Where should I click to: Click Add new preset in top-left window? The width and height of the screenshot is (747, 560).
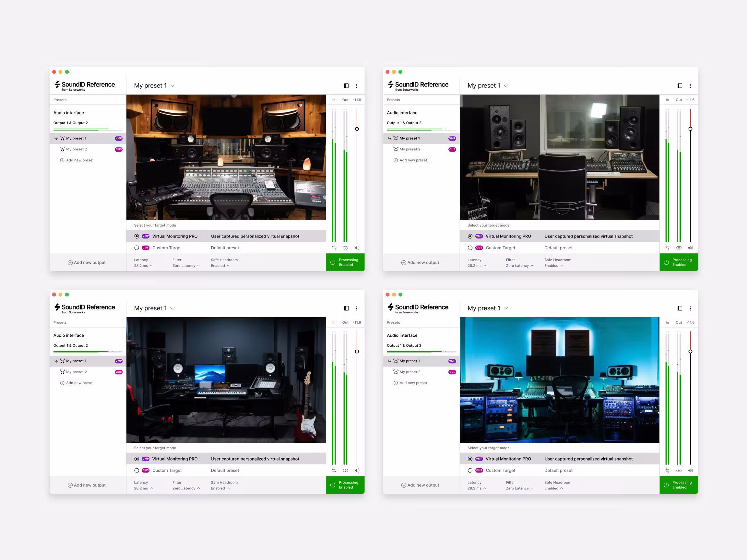(x=77, y=160)
